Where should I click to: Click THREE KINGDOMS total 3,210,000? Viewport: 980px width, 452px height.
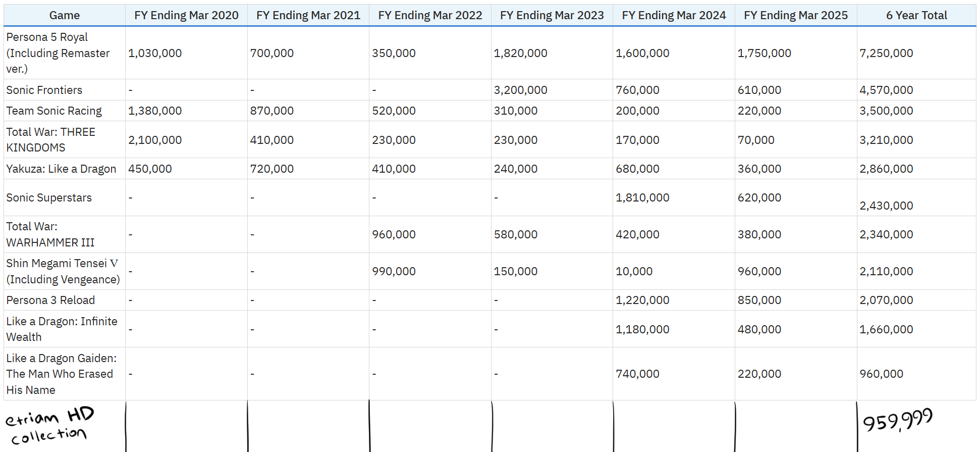click(x=886, y=140)
